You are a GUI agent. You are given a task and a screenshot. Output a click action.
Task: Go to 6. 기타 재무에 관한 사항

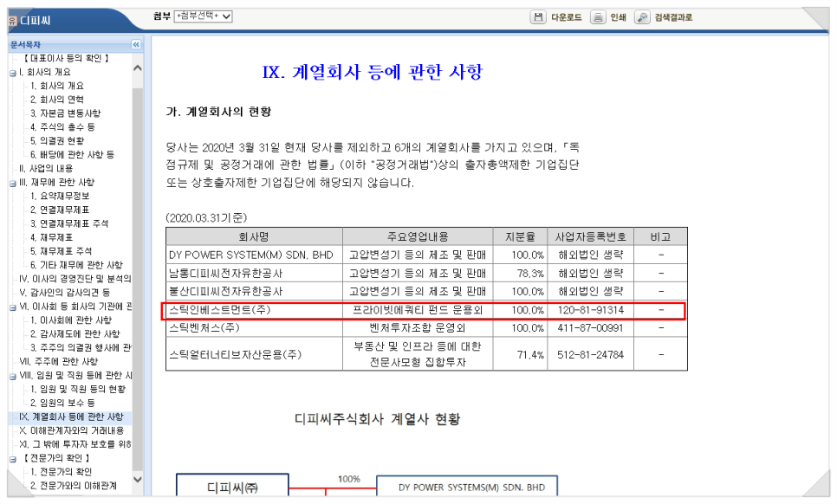point(77,265)
